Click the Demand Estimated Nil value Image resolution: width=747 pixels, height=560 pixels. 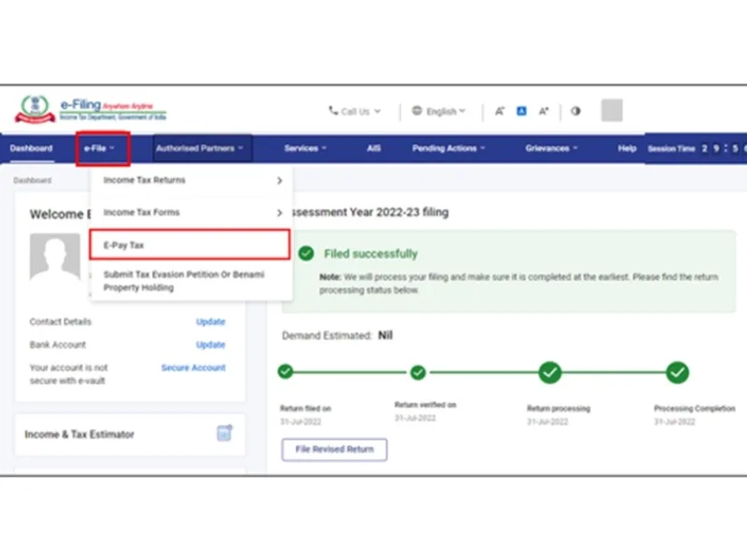pos(386,335)
